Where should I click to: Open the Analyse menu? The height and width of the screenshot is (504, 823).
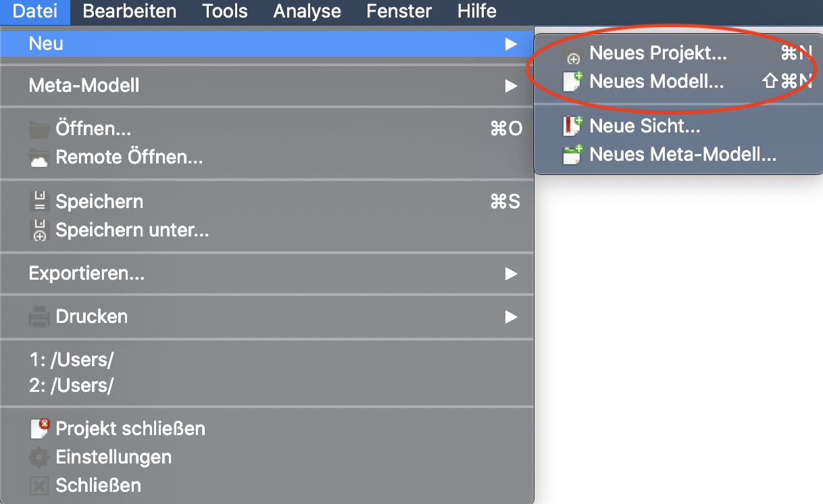pos(307,11)
